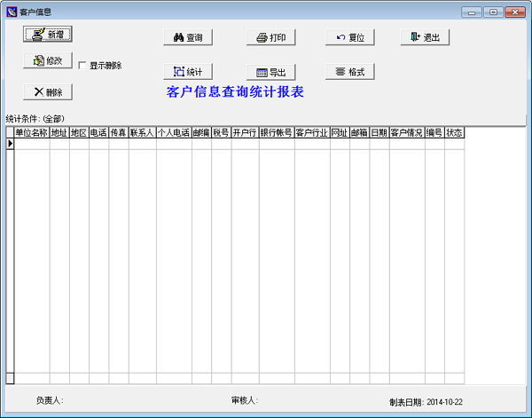Select the 编号 column header
532x418 pixels.
pyautogui.click(x=434, y=132)
